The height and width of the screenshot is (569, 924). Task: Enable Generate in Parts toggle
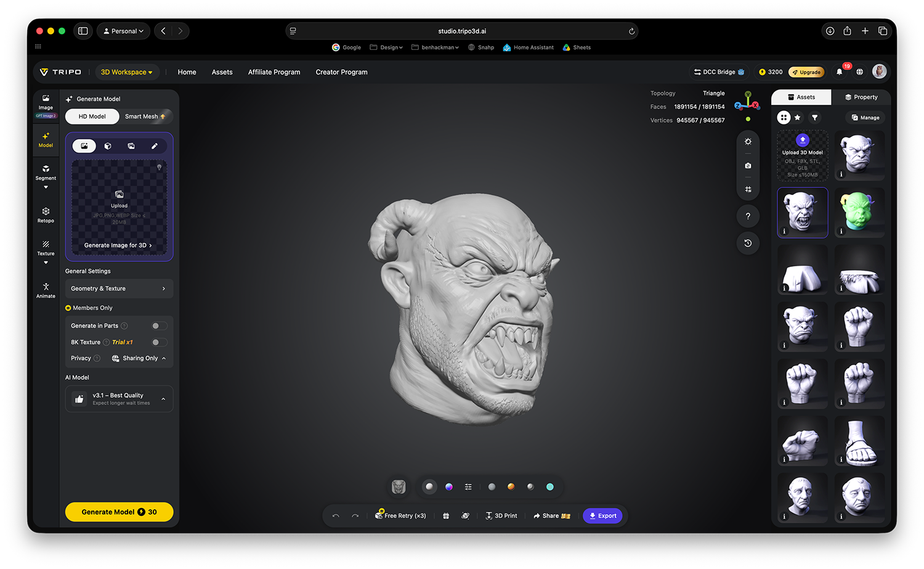point(159,325)
